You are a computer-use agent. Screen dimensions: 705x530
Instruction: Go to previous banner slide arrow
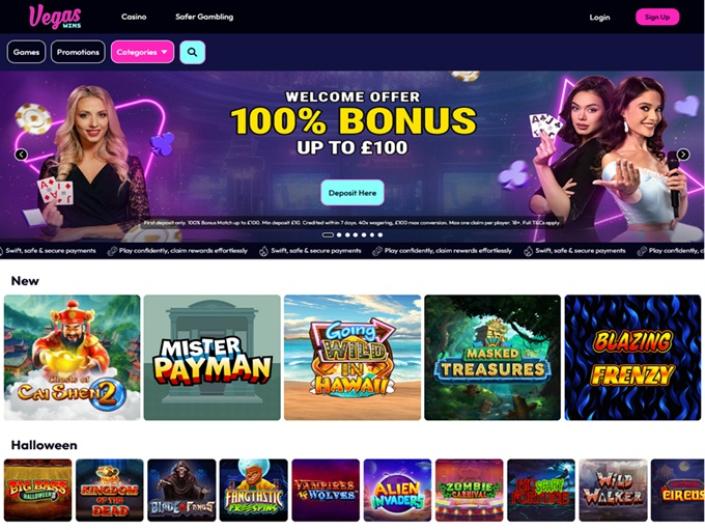click(x=21, y=155)
